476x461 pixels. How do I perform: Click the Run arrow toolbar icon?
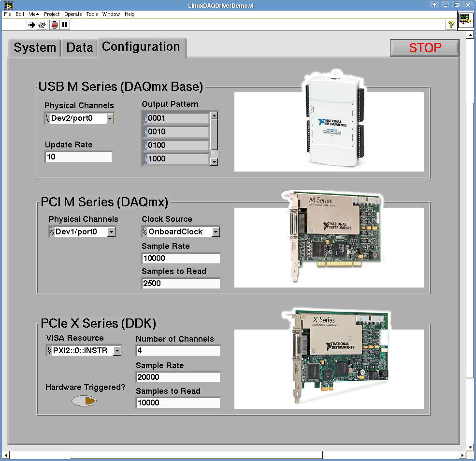[31, 25]
